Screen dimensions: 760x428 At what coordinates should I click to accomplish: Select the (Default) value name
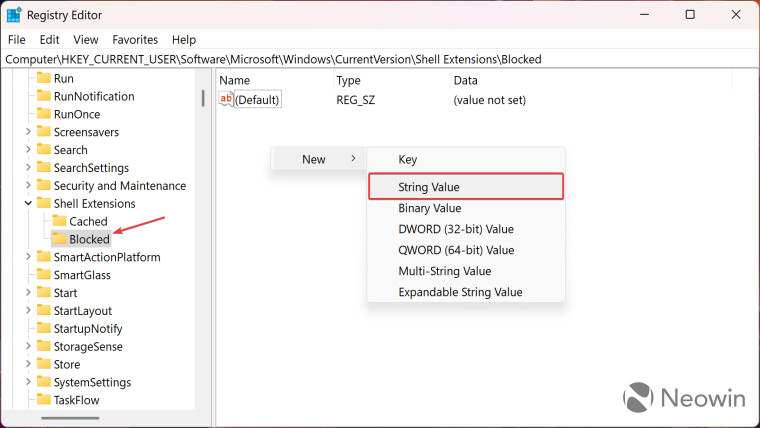tap(257, 100)
